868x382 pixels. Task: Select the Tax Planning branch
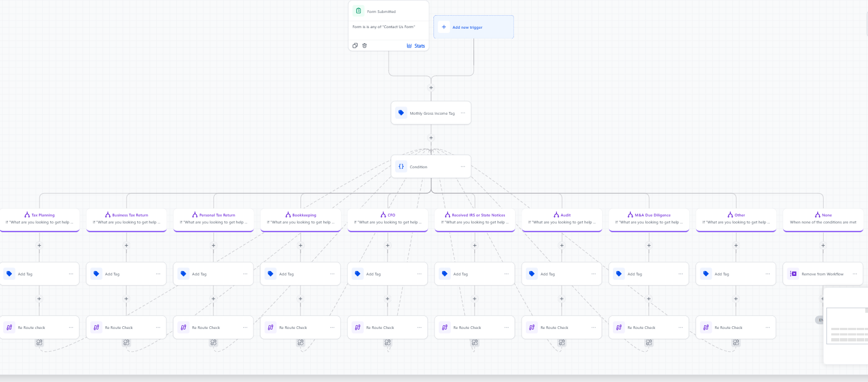(39, 220)
